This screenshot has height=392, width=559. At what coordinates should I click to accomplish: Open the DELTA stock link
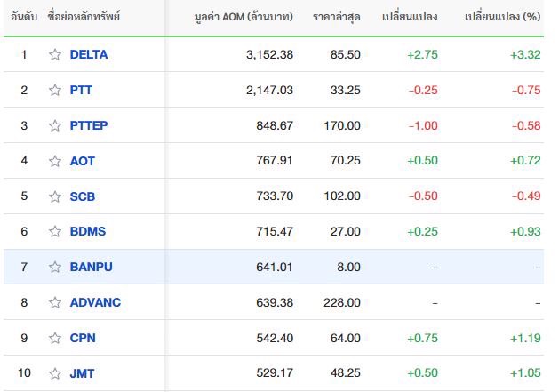tap(89, 54)
